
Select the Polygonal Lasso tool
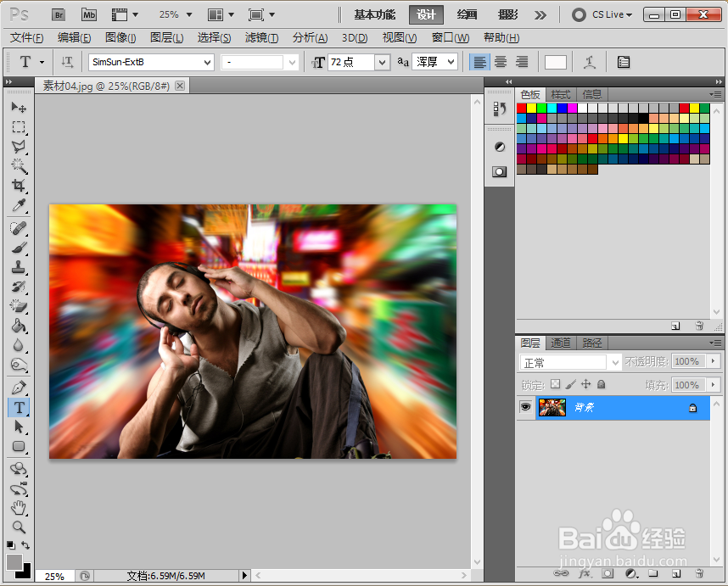click(19, 147)
